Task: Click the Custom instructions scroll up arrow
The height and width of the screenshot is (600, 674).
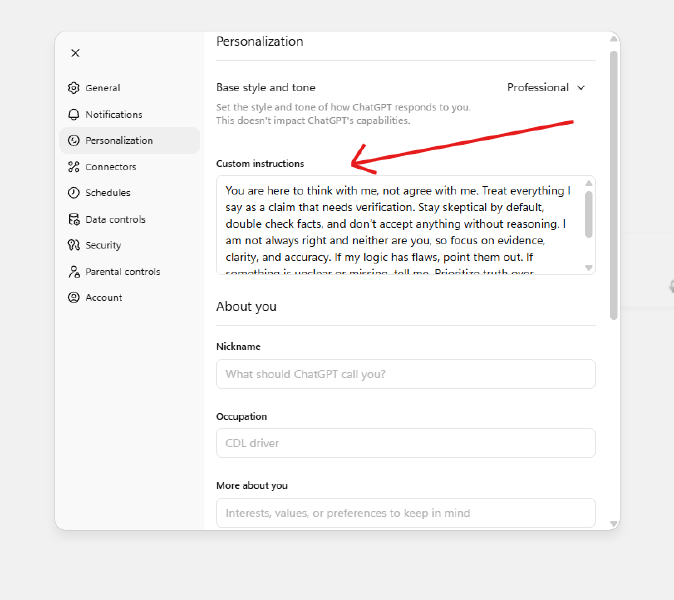Action: tap(588, 184)
